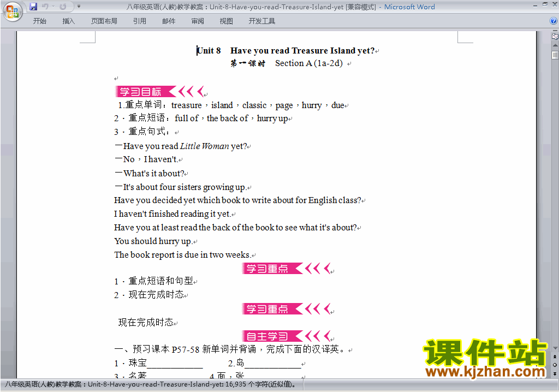The width and height of the screenshot is (559, 392).
Task: Click the title 'Have you read Treasure Island yet?'
Action: pos(302,51)
